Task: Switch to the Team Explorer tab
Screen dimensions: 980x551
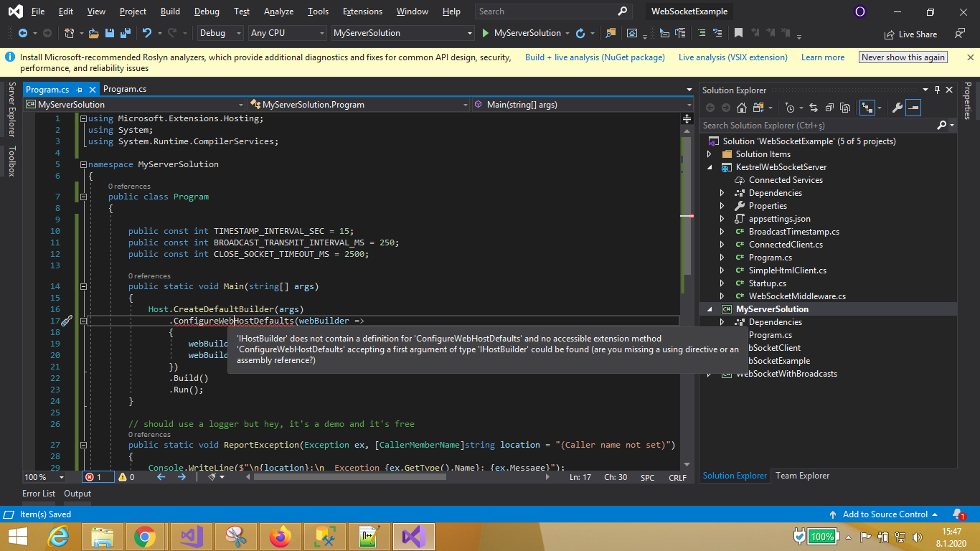Action: tap(802, 475)
